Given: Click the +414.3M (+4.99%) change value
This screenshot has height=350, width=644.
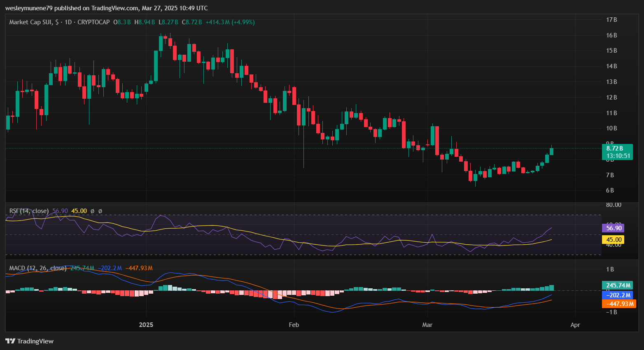Looking at the screenshot, I should pos(230,22).
